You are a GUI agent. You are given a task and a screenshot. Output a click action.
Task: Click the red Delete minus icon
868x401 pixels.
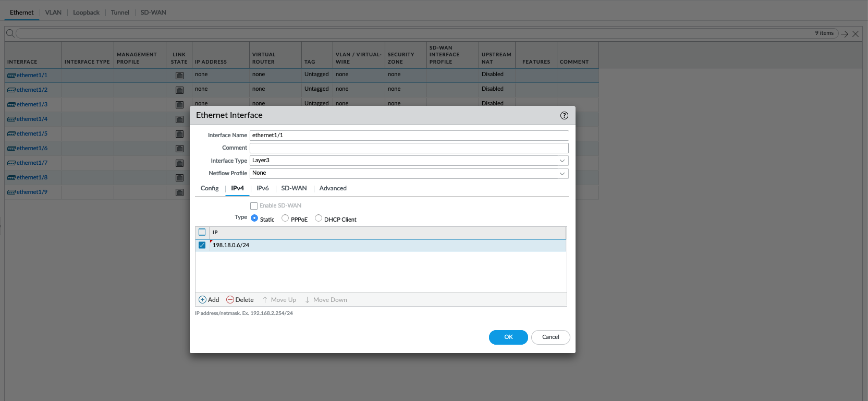pyautogui.click(x=230, y=300)
